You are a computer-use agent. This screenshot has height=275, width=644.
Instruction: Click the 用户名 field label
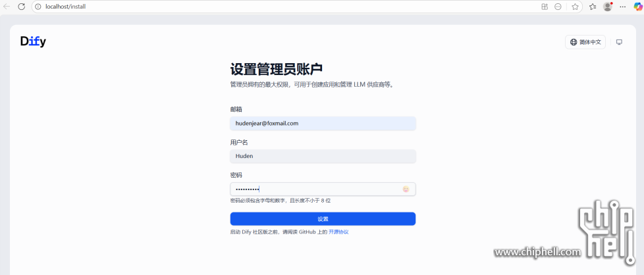point(238,142)
